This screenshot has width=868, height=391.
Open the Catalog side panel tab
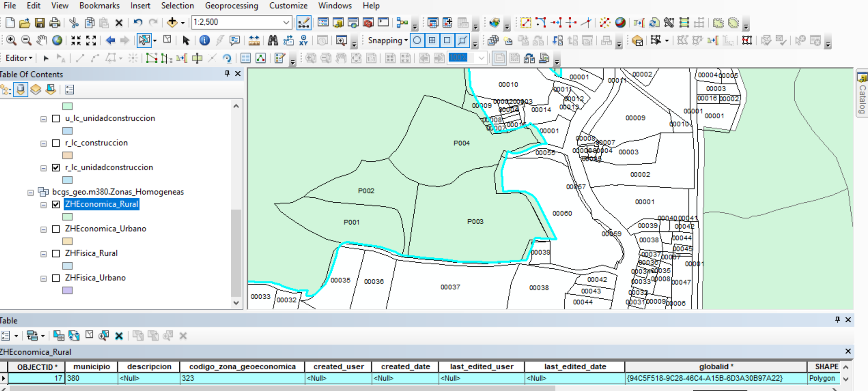click(x=862, y=95)
